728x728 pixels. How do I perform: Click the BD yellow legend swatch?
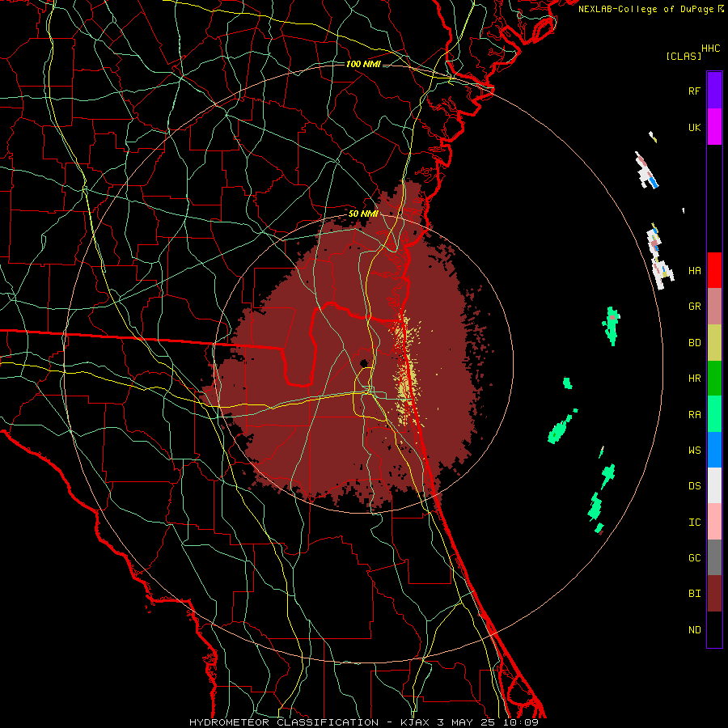click(x=714, y=343)
